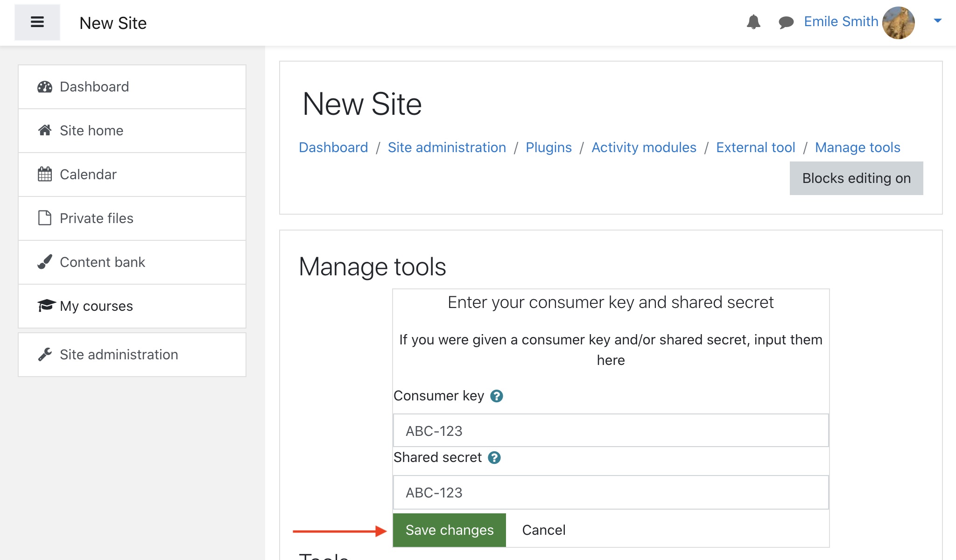Toggle Blocks editing on

click(856, 178)
